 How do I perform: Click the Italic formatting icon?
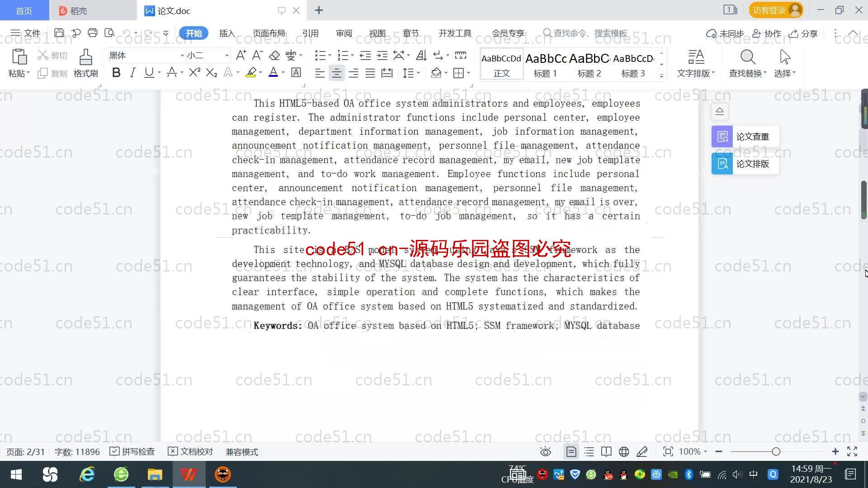pyautogui.click(x=132, y=73)
